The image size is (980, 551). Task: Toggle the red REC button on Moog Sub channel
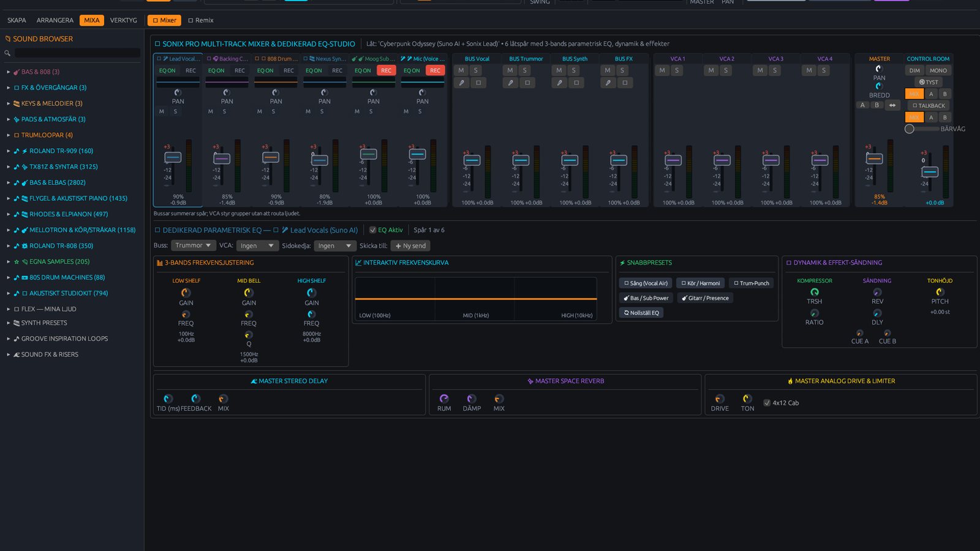[x=386, y=70]
